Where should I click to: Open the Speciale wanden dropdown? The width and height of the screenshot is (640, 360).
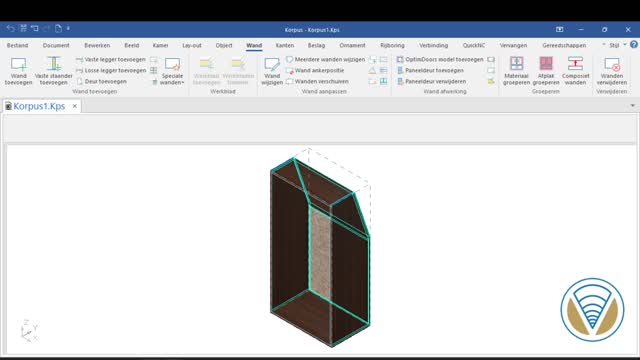point(172,71)
